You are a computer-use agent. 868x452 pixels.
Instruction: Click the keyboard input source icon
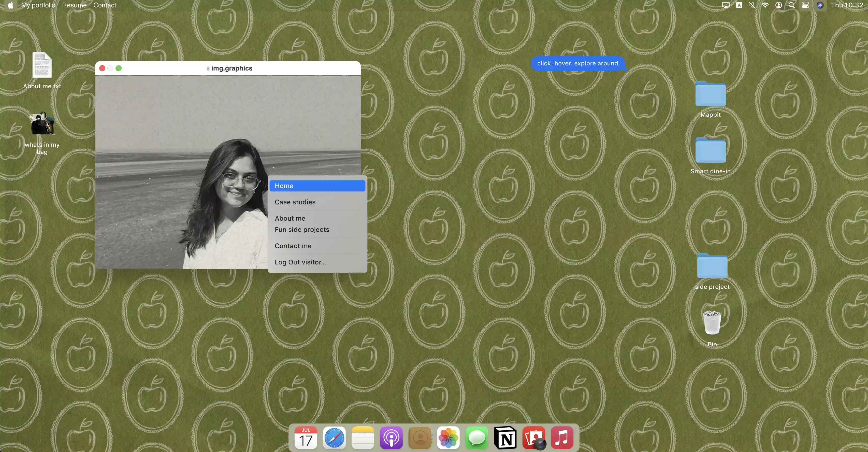click(x=739, y=5)
